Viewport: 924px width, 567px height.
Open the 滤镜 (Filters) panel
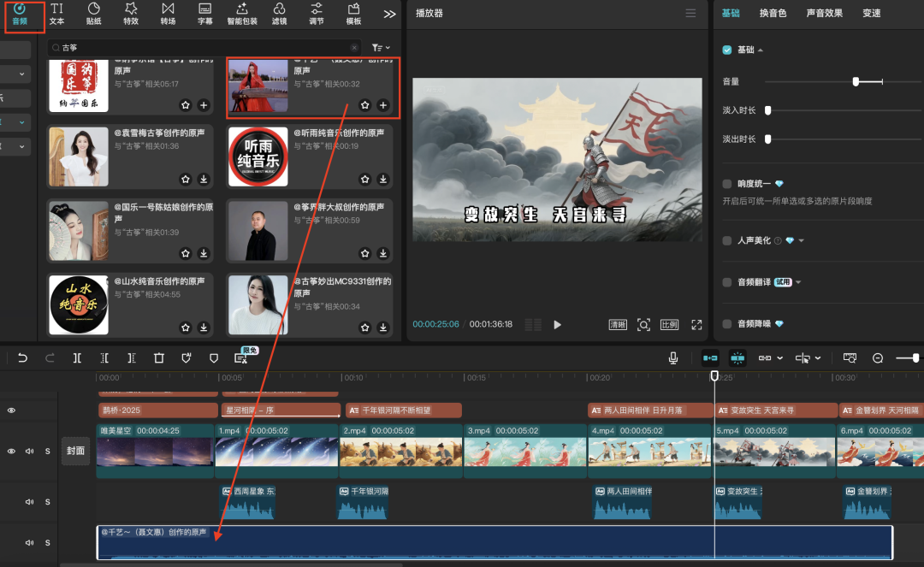279,14
